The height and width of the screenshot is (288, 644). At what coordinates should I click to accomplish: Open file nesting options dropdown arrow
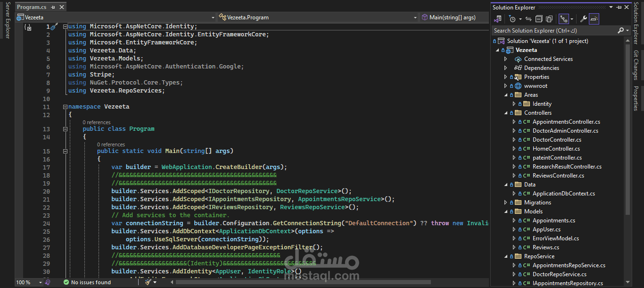(x=572, y=19)
